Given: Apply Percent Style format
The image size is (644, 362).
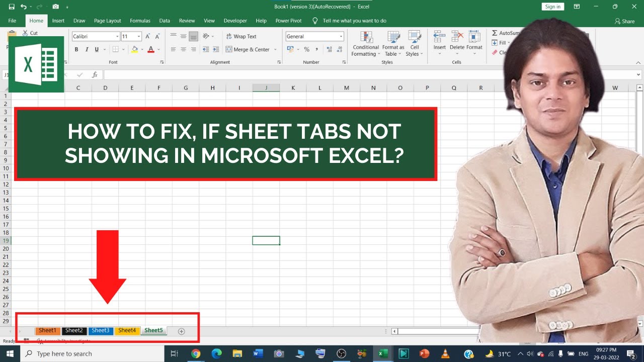Looking at the screenshot, I should point(307,49).
